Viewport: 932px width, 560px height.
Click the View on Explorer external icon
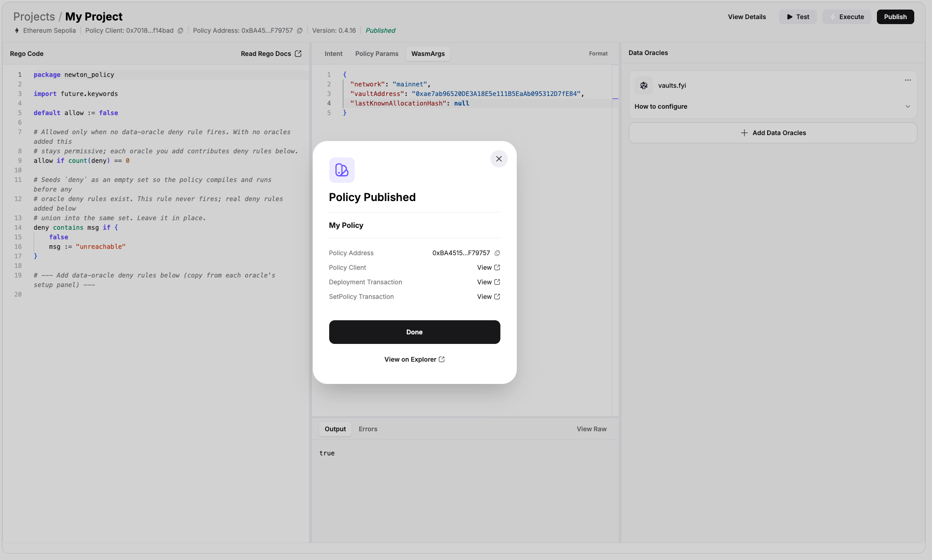442,359
